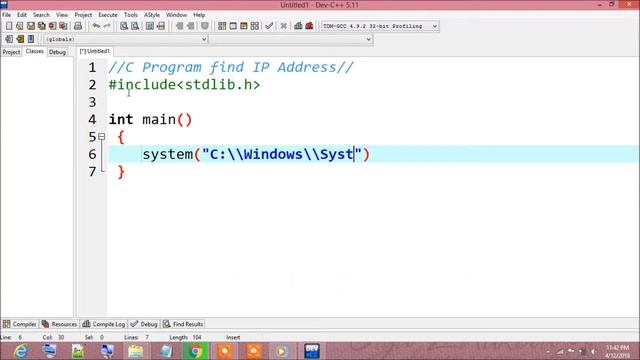Viewport: 640px width, 360px height.
Task: Open the Project menu
Action: (x=83, y=15)
